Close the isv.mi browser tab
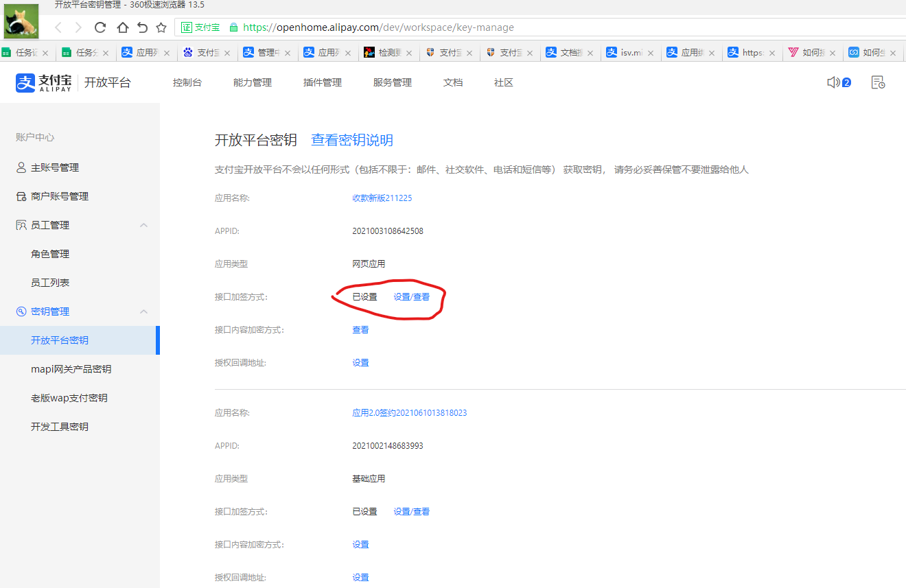The width and height of the screenshot is (906, 588). point(651,53)
